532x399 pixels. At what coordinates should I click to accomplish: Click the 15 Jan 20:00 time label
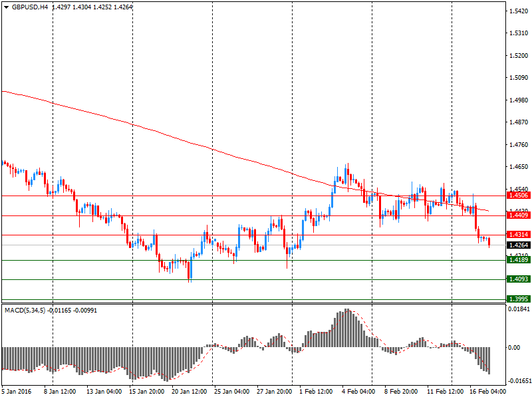click(146, 391)
